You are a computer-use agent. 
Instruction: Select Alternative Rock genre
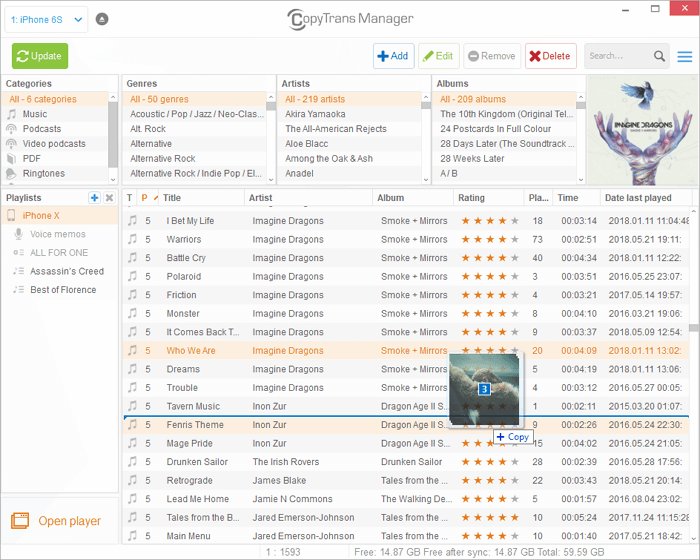[x=163, y=158]
